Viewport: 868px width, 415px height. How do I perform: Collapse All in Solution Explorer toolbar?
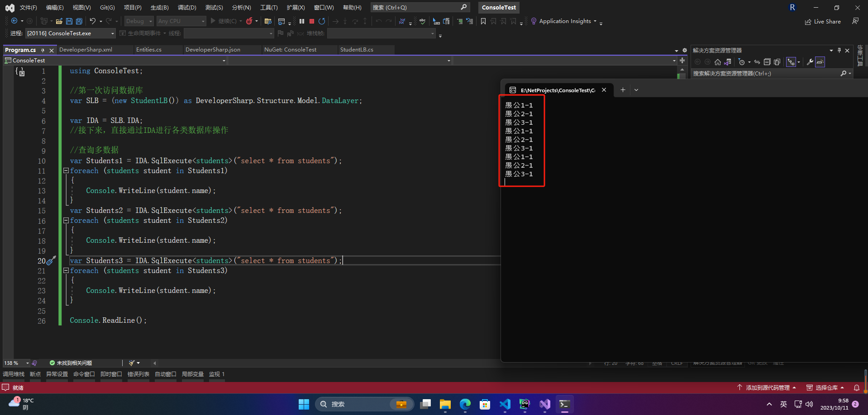click(767, 62)
